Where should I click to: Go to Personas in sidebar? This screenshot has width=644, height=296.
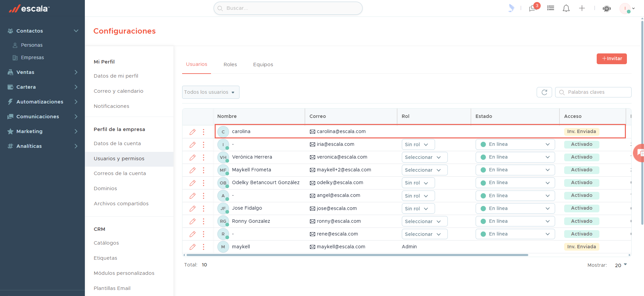coord(32,45)
